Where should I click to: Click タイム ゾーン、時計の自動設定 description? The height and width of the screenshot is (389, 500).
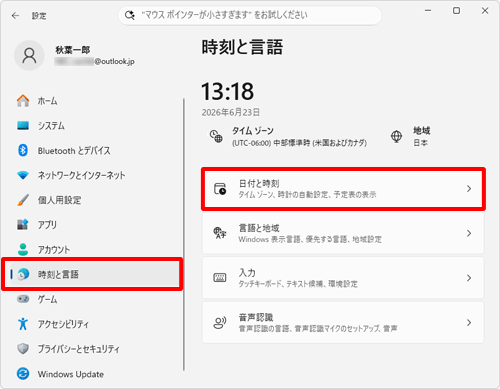click(x=307, y=194)
